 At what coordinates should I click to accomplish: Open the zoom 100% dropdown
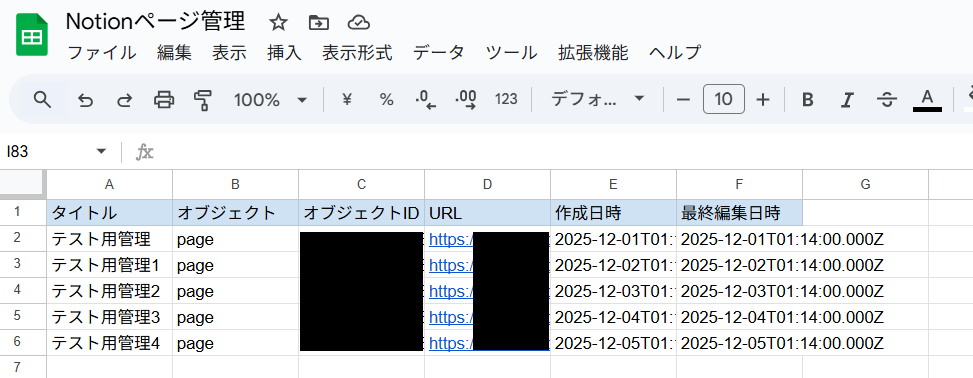click(271, 99)
